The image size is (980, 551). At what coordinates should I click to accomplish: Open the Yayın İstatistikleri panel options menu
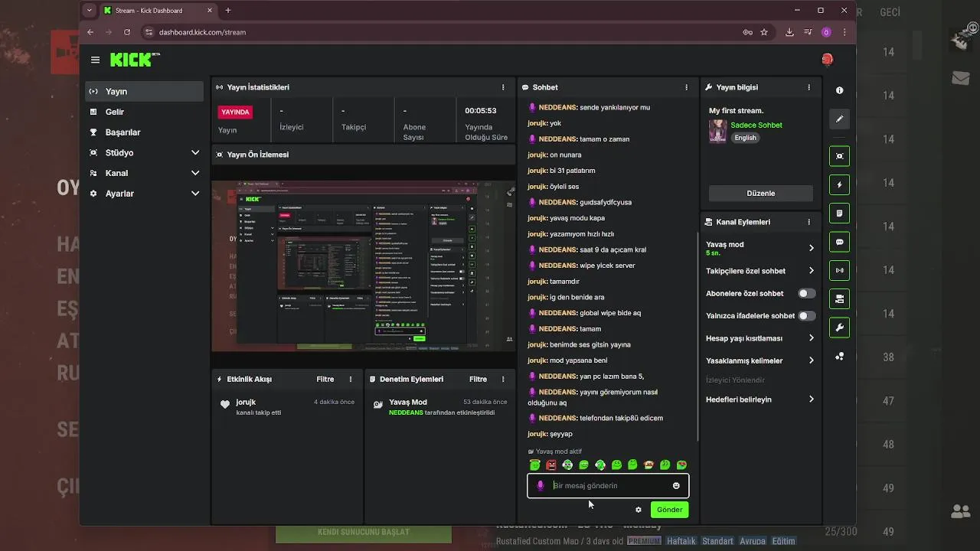pos(503,87)
